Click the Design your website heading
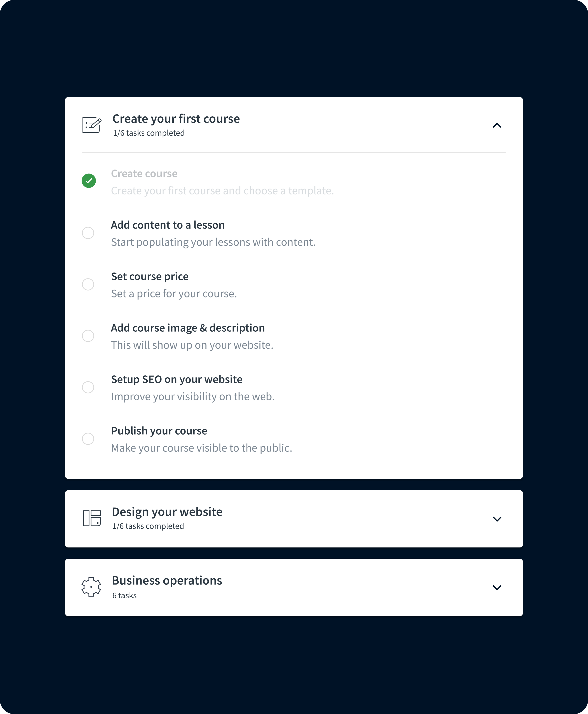This screenshot has height=714, width=588. [x=167, y=512]
